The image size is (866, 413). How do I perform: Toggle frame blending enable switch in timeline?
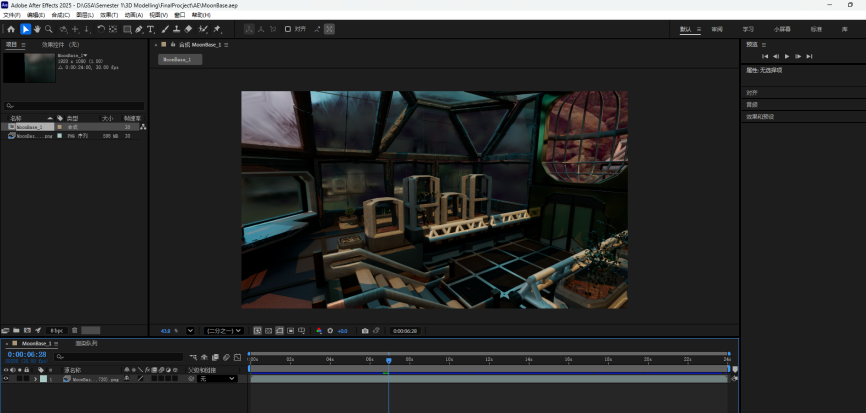[x=215, y=357]
